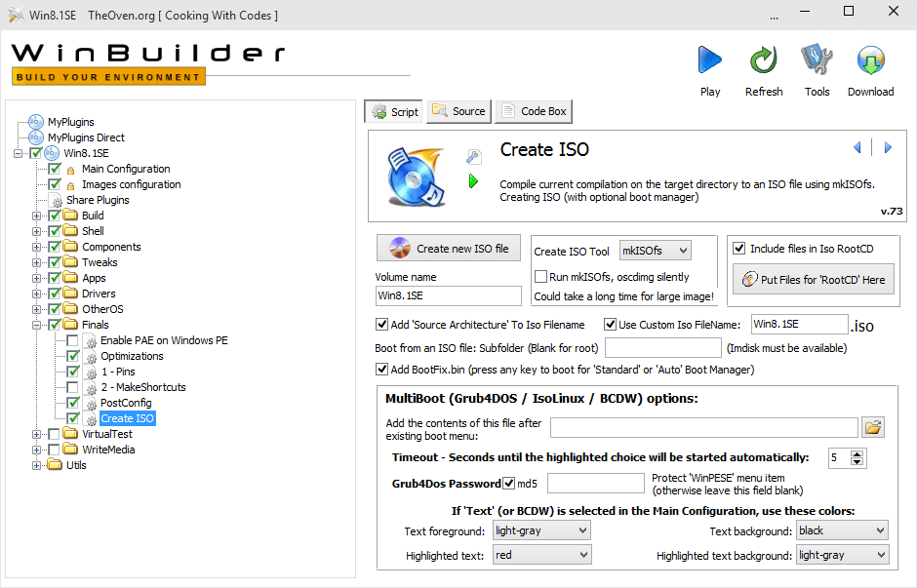The height and width of the screenshot is (588, 917).
Task: Click the lock icon beside Images configuration
Action: coord(71,185)
